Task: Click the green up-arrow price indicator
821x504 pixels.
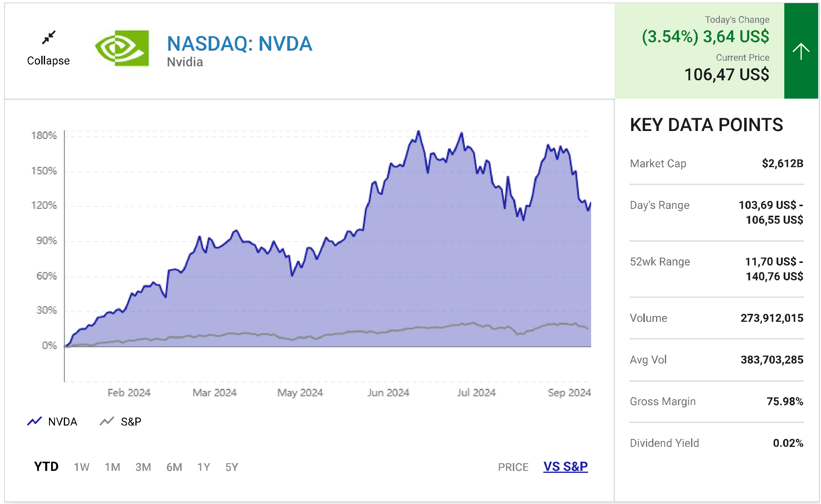Action: click(801, 51)
